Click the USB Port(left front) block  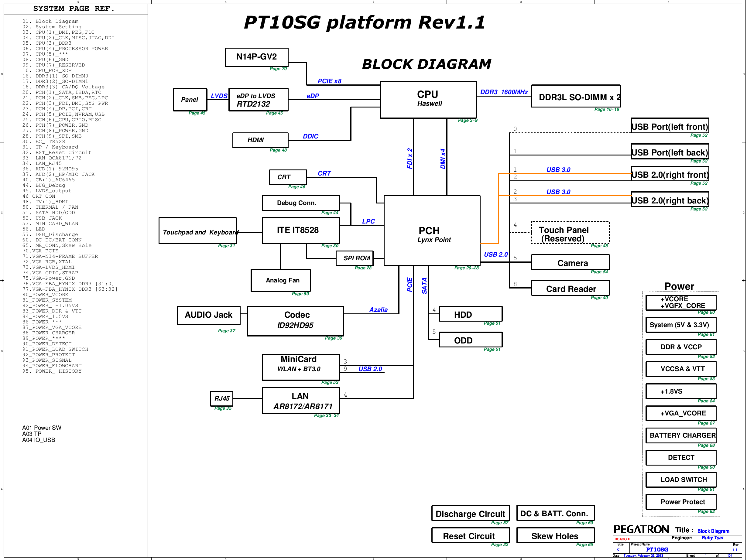coord(670,125)
